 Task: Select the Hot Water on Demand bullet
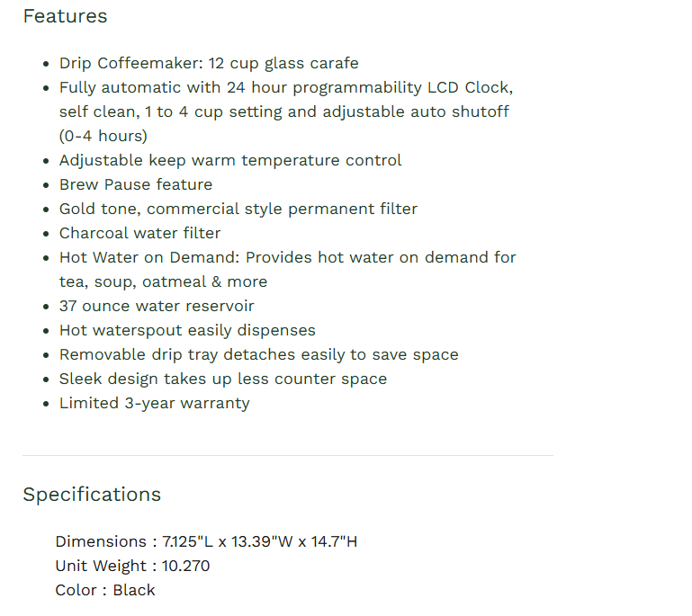click(288, 257)
